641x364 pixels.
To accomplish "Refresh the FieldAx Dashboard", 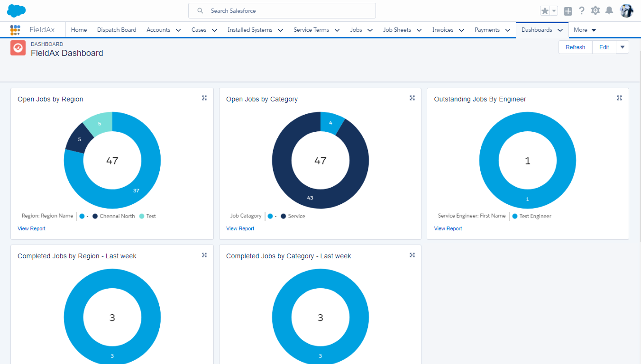I will (575, 47).
